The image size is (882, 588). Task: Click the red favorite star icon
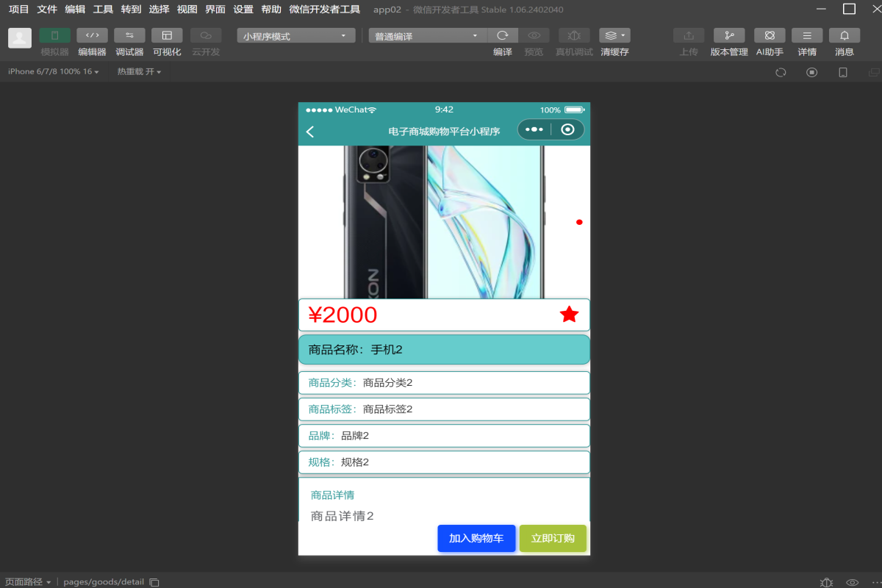[569, 315]
